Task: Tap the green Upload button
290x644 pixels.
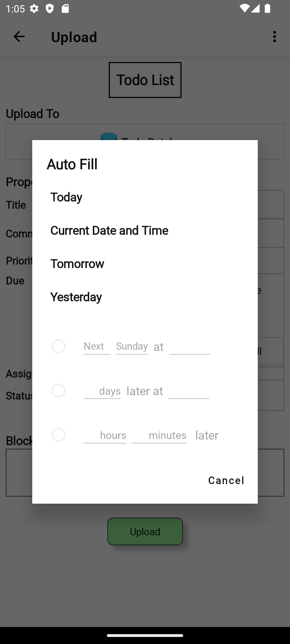Action: [x=145, y=532]
